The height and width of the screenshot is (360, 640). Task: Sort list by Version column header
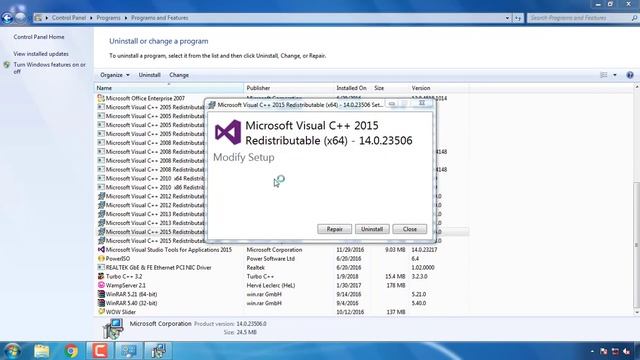(439, 88)
